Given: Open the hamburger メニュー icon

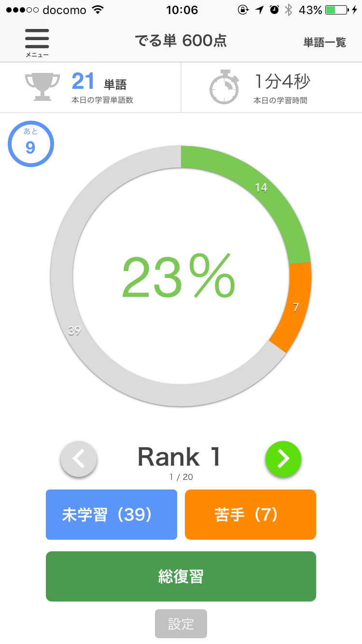Looking at the screenshot, I should (x=37, y=43).
